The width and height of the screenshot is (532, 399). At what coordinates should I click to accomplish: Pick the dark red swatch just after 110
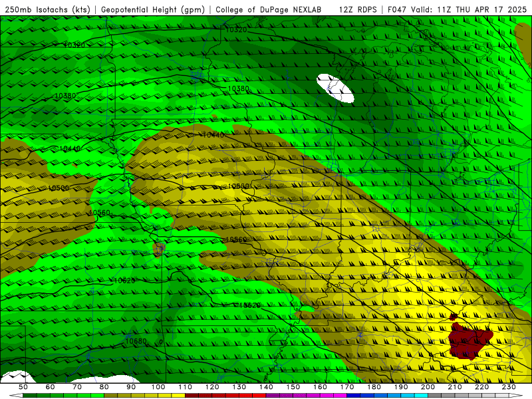(192, 396)
